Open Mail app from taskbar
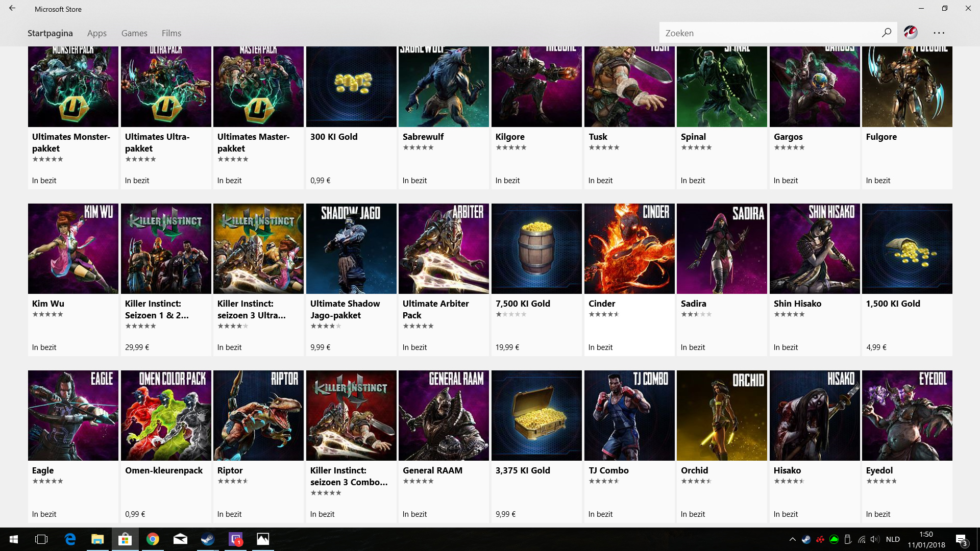Screen dimensions: 980x551 (180, 539)
